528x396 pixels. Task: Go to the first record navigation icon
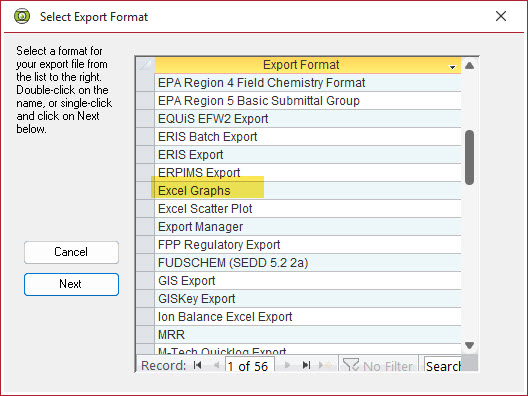(x=198, y=365)
